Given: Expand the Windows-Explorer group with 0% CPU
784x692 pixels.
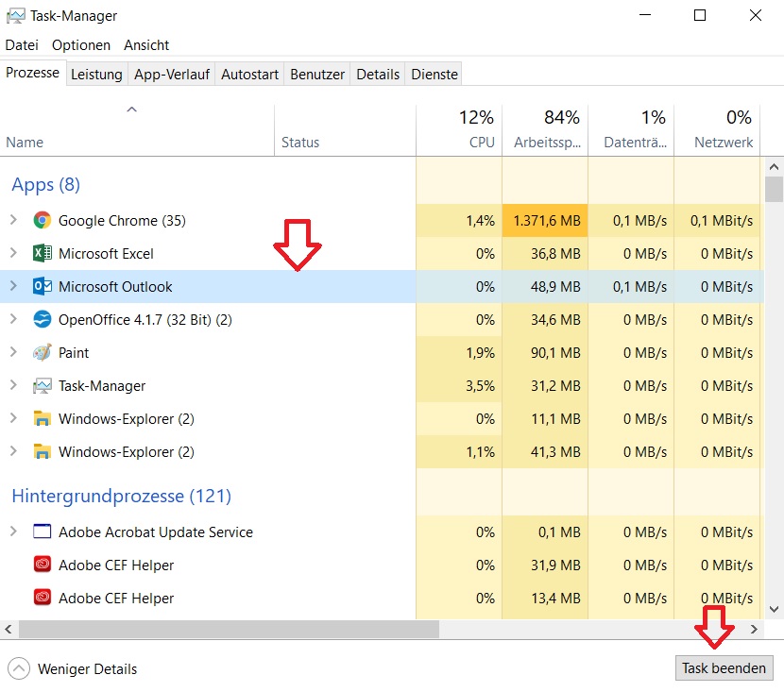Looking at the screenshot, I should (13, 418).
